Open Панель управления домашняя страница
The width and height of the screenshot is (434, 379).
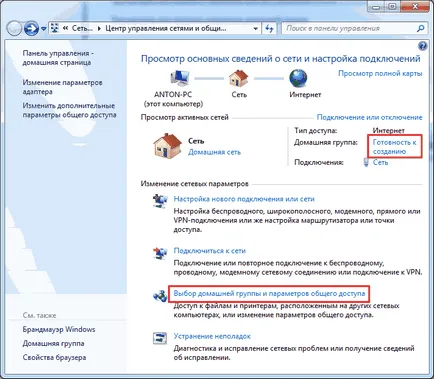pyautogui.click(x=58, y=58)
